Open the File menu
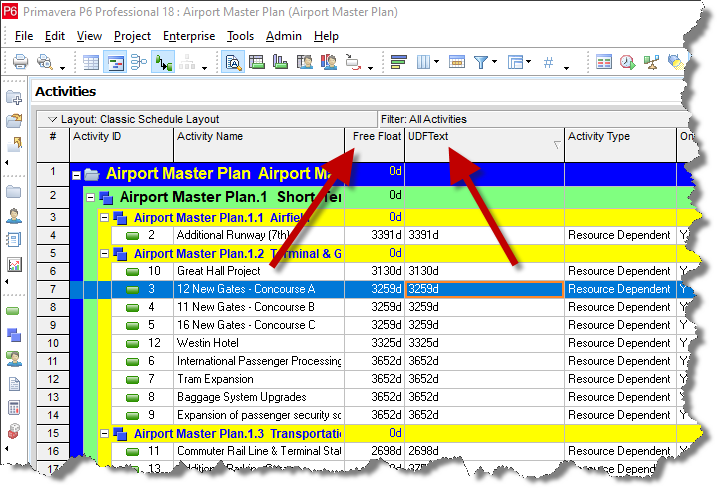Image resolution: width=717 pixels, height=488 pixels. [x=24, y=36]
